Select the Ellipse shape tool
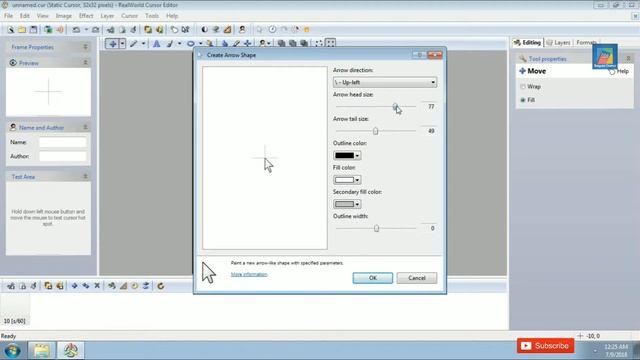The height and width of the screenshot is (360, 640). (x=191, y=43)
